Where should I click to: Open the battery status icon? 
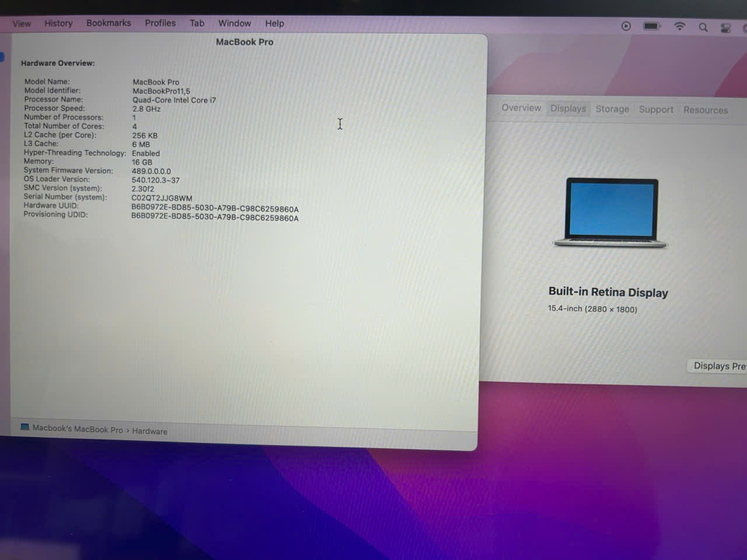pyautogui.click(x=651, y=26)
